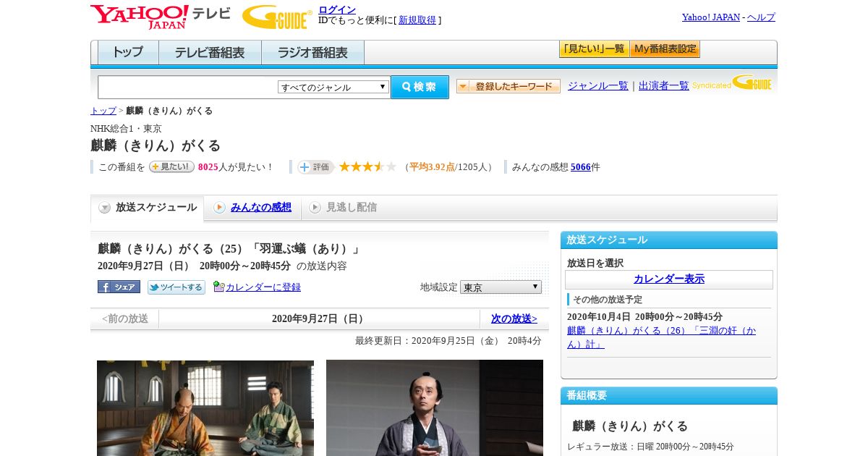Open the 「見たい!」一覧 button
868x456 pixels.
594,49
